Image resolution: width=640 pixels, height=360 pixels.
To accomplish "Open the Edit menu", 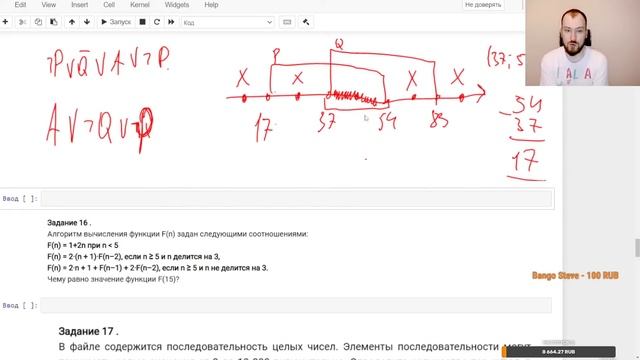I will [x=20, y=5].
